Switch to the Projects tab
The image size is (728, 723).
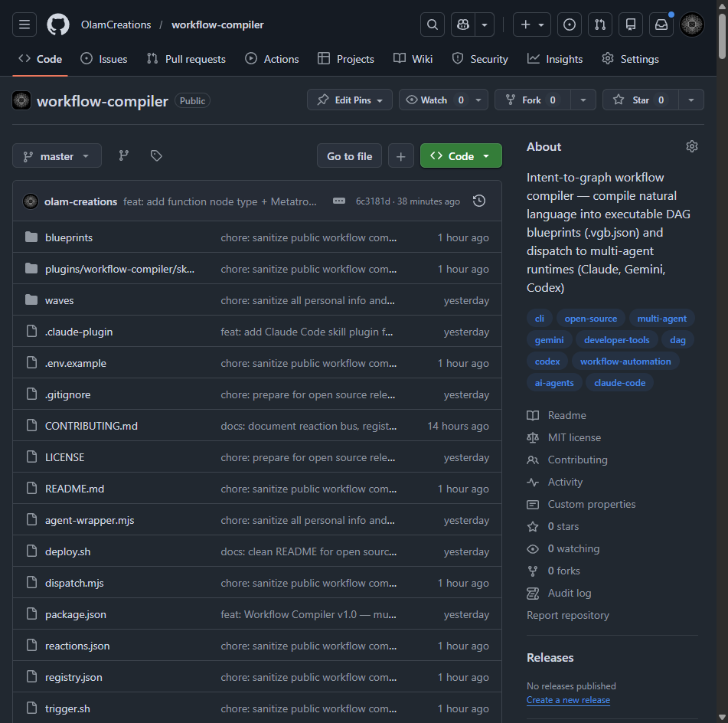pos(346,59)
